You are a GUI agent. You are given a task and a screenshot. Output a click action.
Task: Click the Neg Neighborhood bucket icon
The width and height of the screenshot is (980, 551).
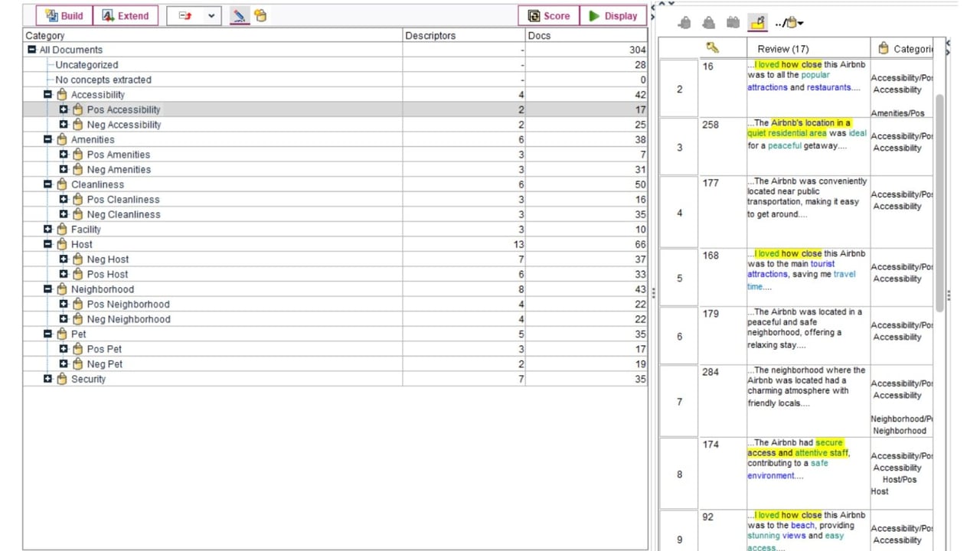(x=77, y=319)
